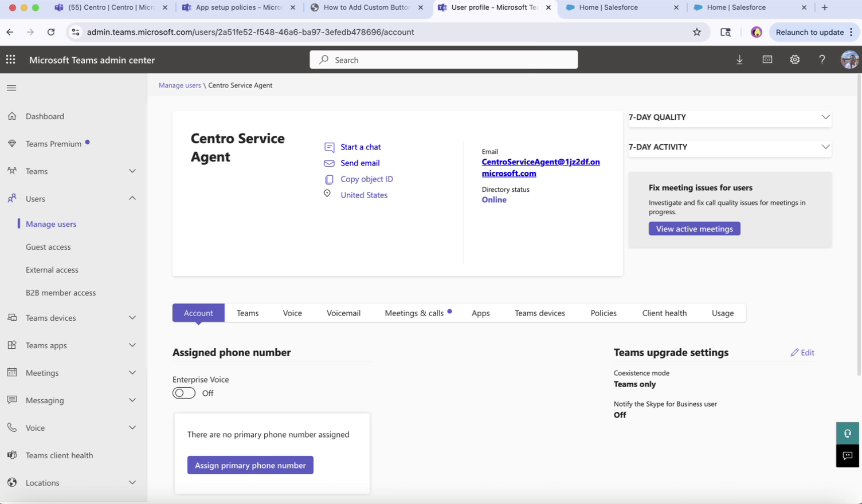The height and width of the screenshot is (504, 862).
Task: Click the Search input field in header
Action: click(444, 60)
